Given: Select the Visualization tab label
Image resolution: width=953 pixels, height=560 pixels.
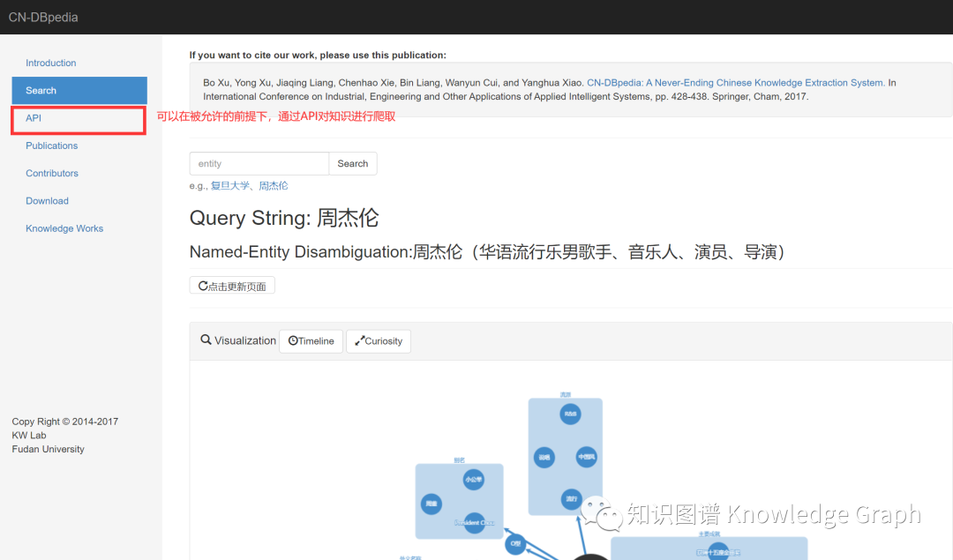Looking at the screenshot, I should point(245,340).
